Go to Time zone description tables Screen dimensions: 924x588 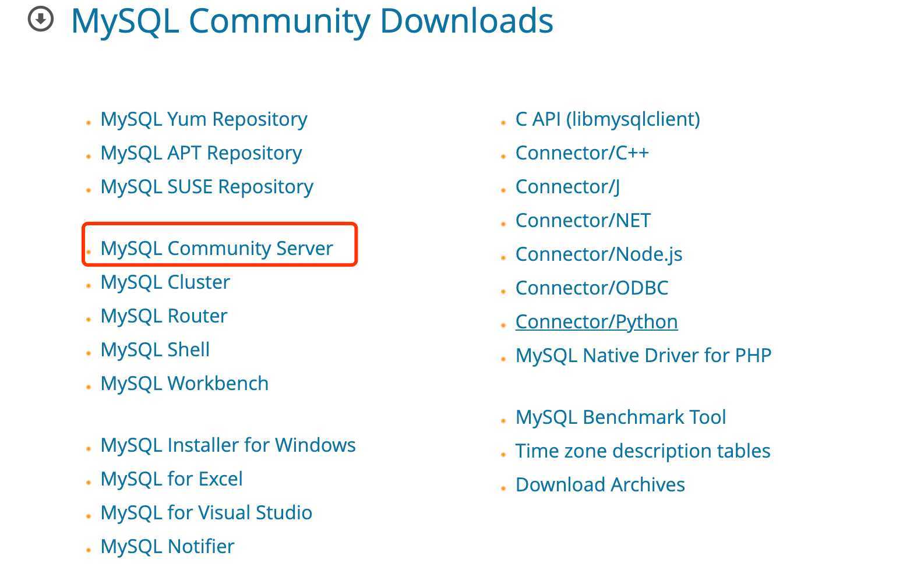[643, 451]
